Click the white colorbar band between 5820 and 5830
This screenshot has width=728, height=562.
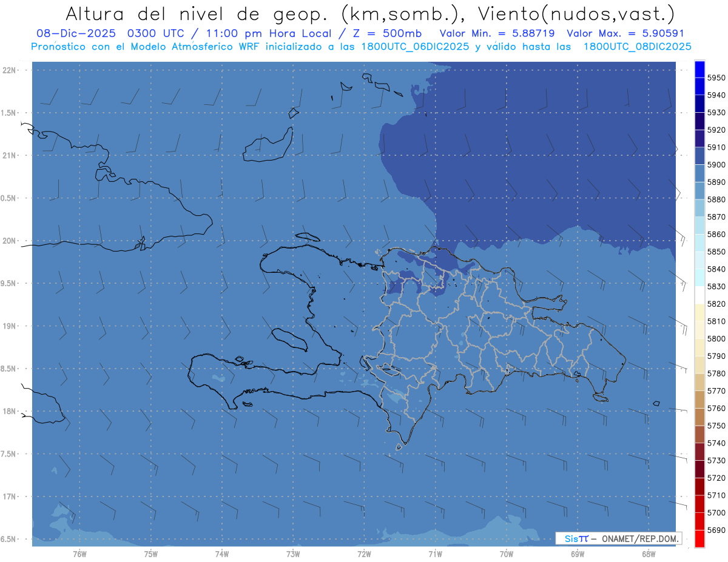coord(699,295)
